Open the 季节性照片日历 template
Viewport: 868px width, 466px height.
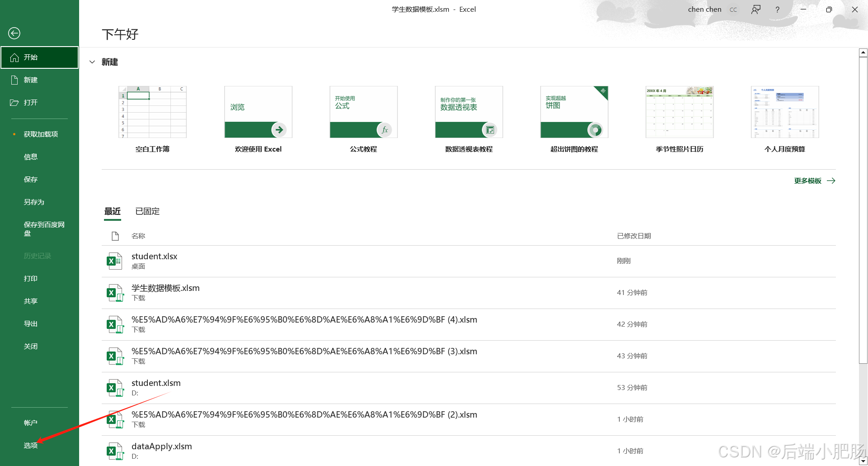(x=679, y=112)
